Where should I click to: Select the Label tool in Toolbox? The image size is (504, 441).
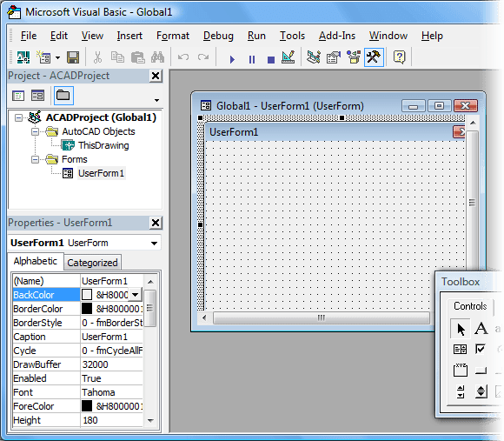click(x=481, y=329)
